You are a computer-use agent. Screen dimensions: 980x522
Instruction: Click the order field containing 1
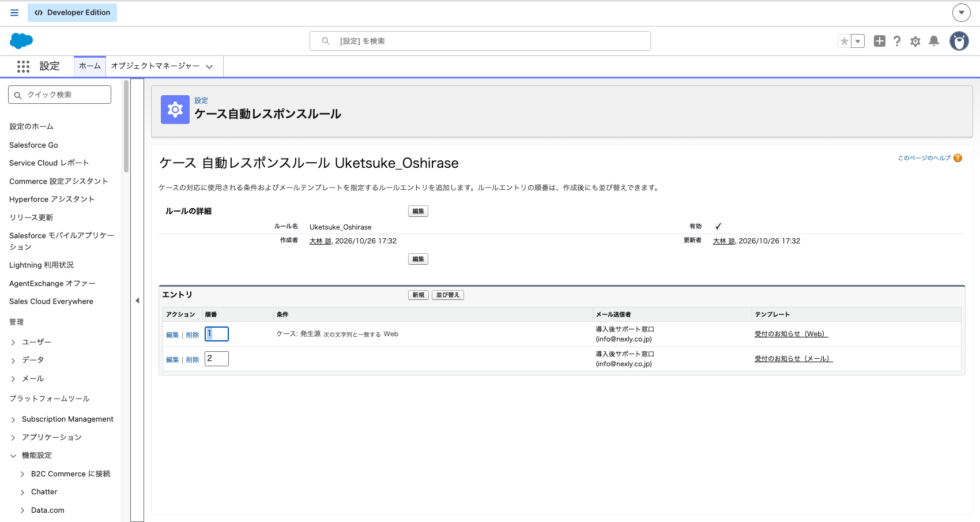tap(217, 334)
